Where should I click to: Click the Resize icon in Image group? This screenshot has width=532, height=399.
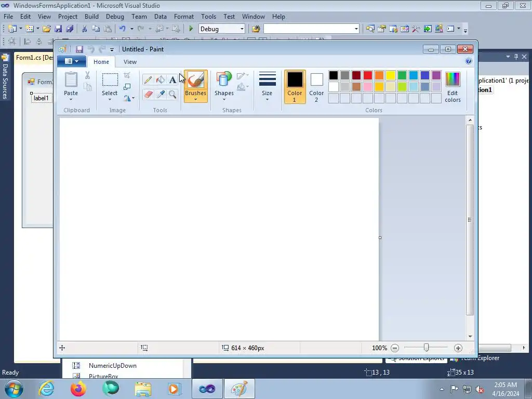127,87
